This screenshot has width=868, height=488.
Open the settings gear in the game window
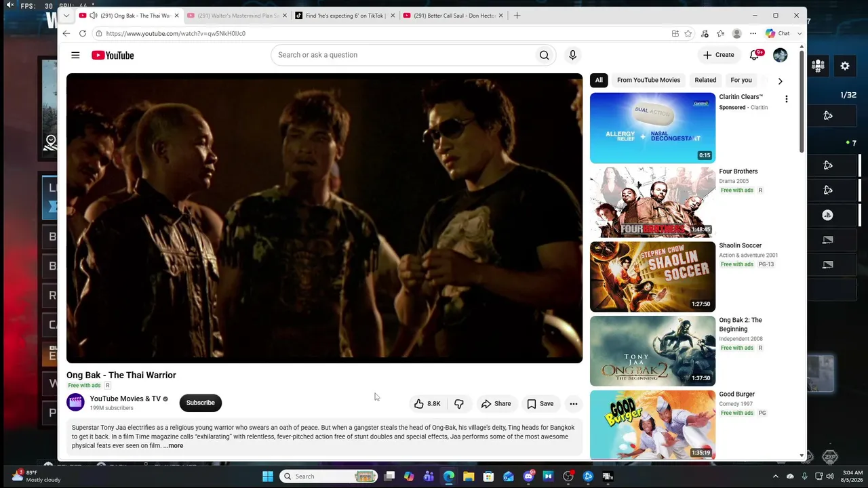[845, 66]
